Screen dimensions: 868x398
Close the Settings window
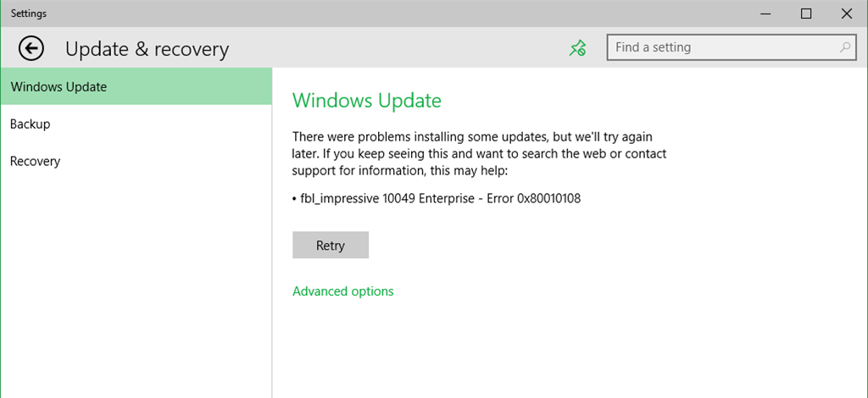[x=847, y=14]
